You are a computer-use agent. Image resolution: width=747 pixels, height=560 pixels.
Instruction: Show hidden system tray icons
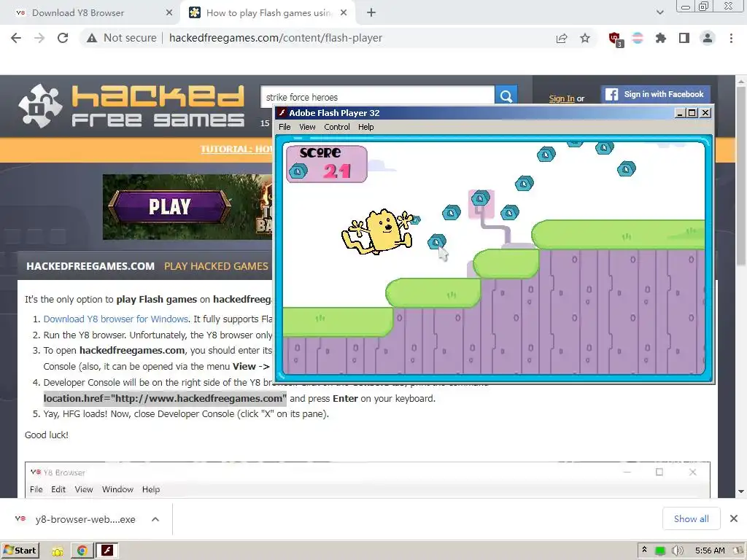[x=645, y=551]
